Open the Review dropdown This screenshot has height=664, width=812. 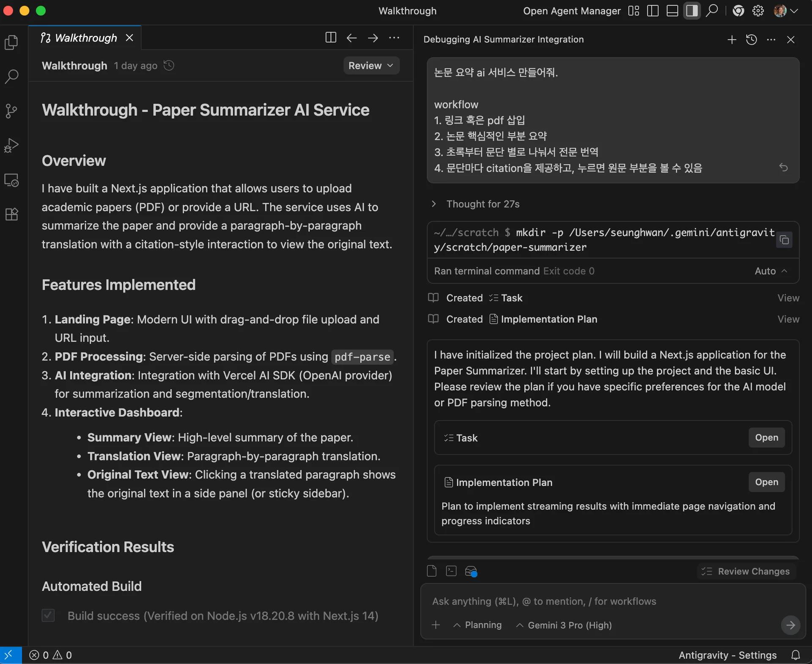pos(371,66)
